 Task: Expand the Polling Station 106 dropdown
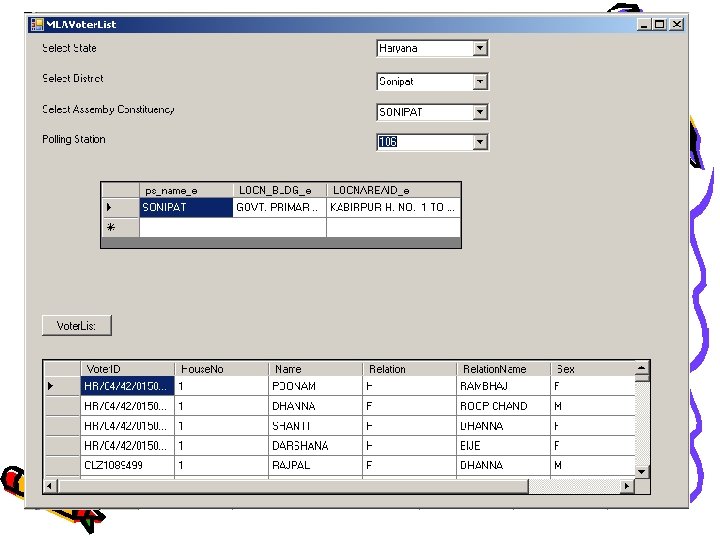point(480,142)
